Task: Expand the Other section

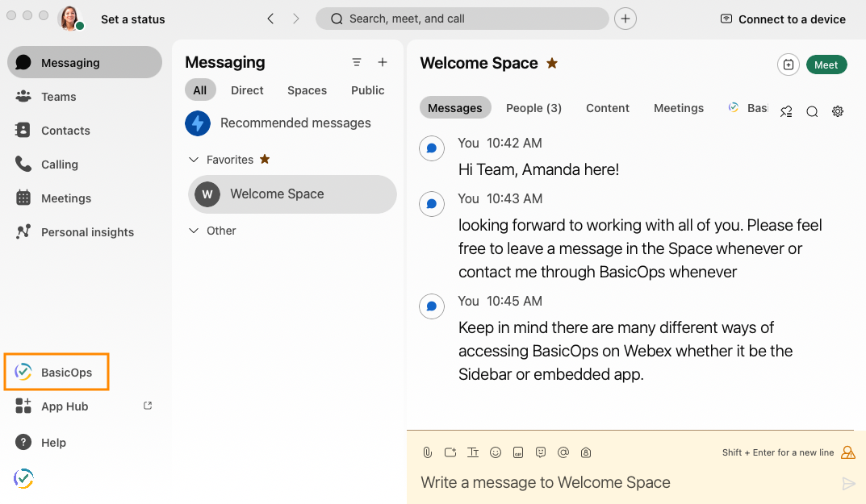Action: point(194,231)
